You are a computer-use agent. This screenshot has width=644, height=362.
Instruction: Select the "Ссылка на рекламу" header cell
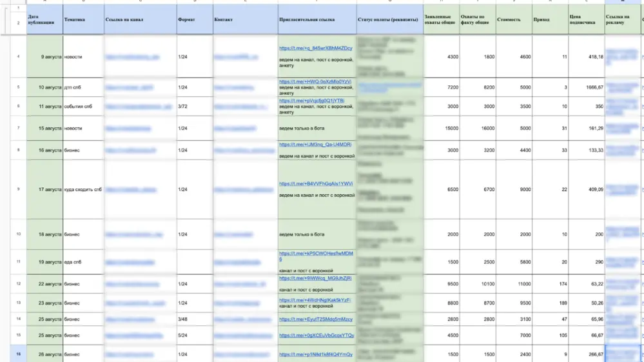point(623,19)
